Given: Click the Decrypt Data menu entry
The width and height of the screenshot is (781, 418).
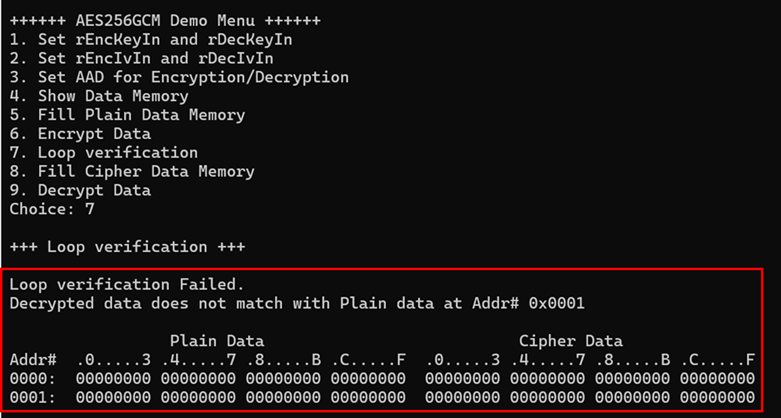Looking at the screenshot, I should tap(80, 190).
